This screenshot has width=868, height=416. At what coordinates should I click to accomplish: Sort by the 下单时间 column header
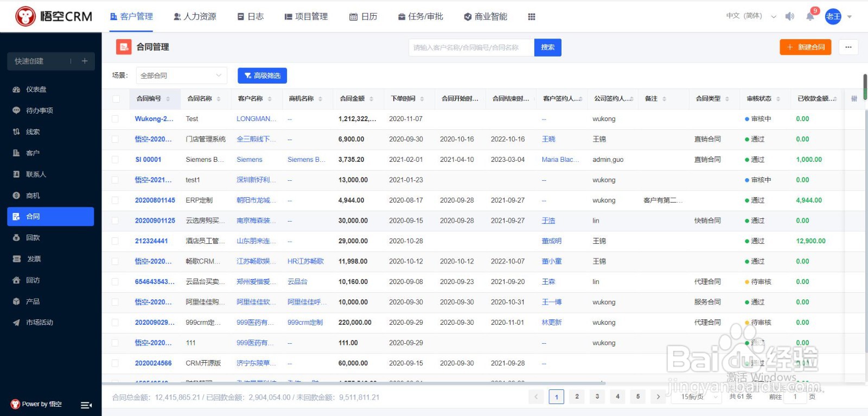click(407, 99)
